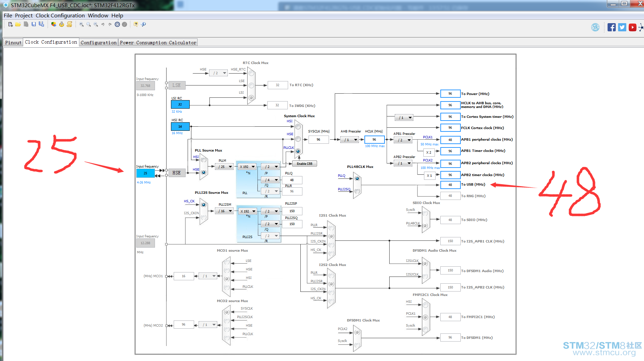Click the Enable CSS button
Image resolution: width=644 pixels, height=361 pixels.
click(x=304, y=164)
